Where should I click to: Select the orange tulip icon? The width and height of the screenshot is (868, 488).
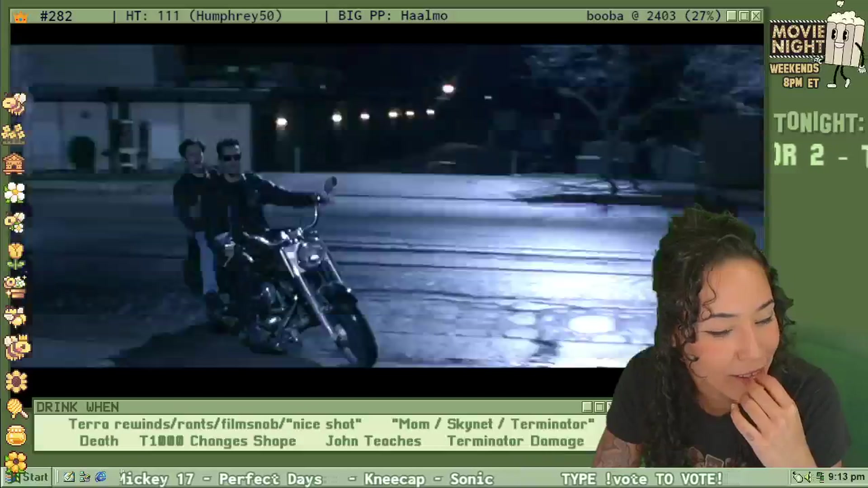pos(15,256)
